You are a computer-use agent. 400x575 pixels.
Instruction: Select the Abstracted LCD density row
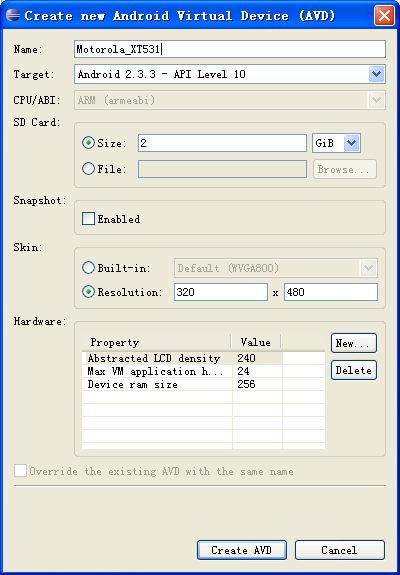[203, 358]
